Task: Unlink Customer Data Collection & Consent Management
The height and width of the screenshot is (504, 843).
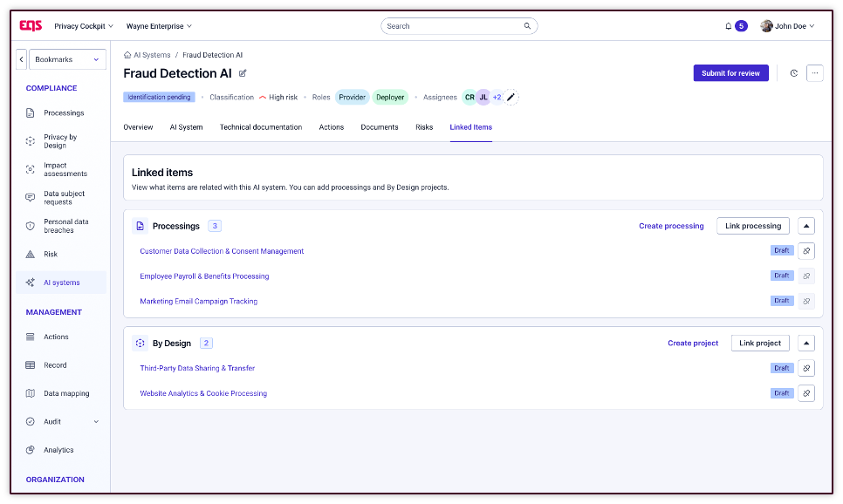Action: click(805, 251)
